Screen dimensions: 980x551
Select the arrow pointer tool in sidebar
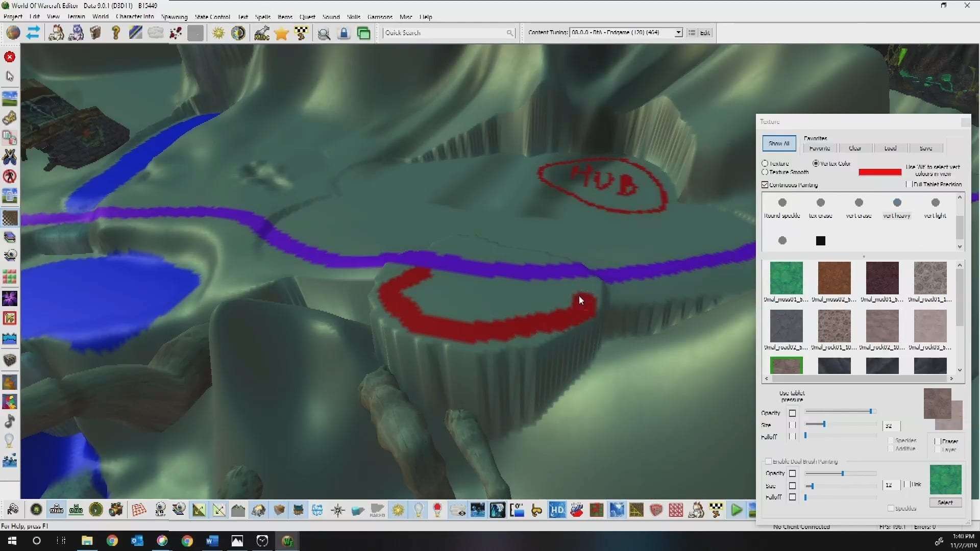10,77
